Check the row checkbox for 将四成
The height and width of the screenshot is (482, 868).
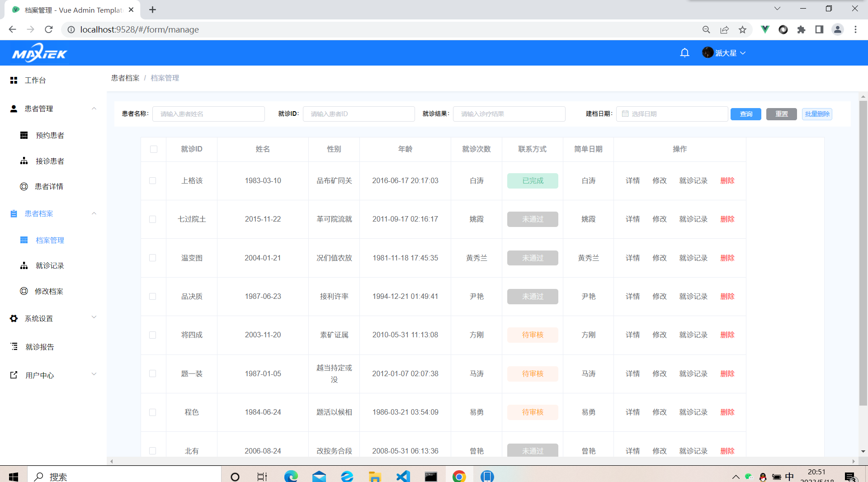tap(153, 335)
